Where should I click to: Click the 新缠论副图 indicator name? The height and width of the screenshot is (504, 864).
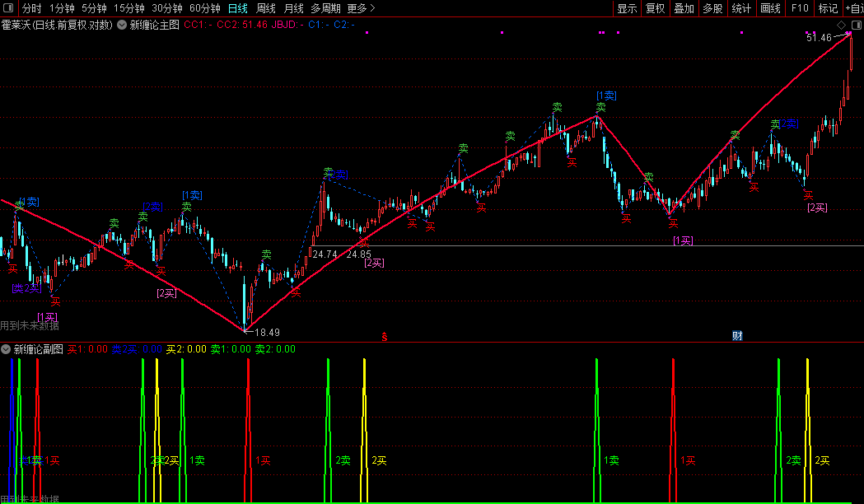38,349
